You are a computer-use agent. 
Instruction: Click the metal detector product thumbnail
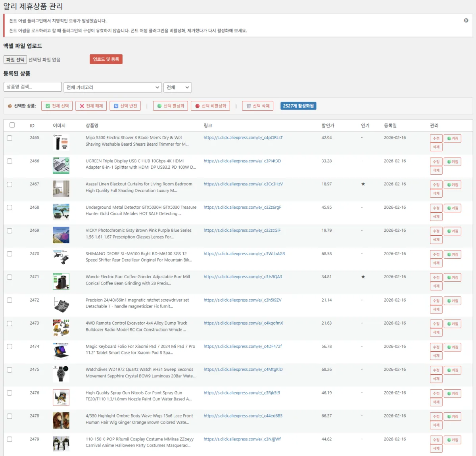(x=61, y=212)
